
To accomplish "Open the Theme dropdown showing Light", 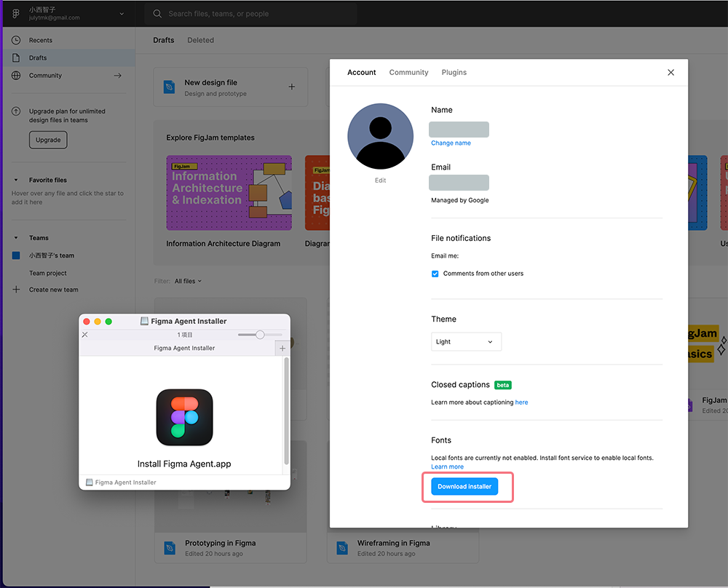I will (466, 341).
